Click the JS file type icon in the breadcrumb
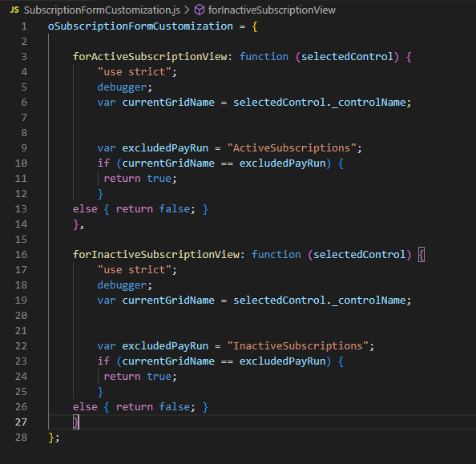This screenshot has width=476, height=464. [14, 10]
